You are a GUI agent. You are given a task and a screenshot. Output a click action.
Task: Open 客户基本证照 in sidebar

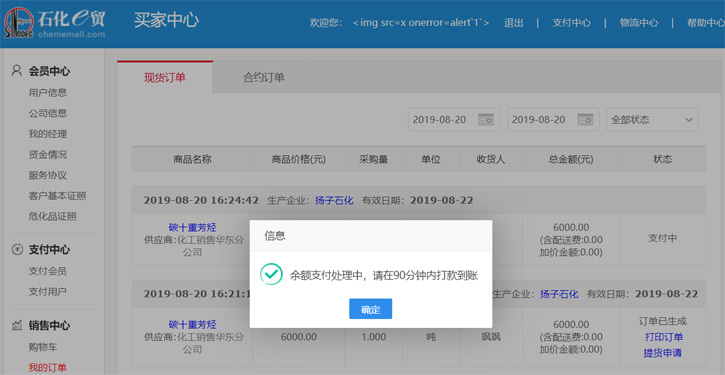(57, 196)
